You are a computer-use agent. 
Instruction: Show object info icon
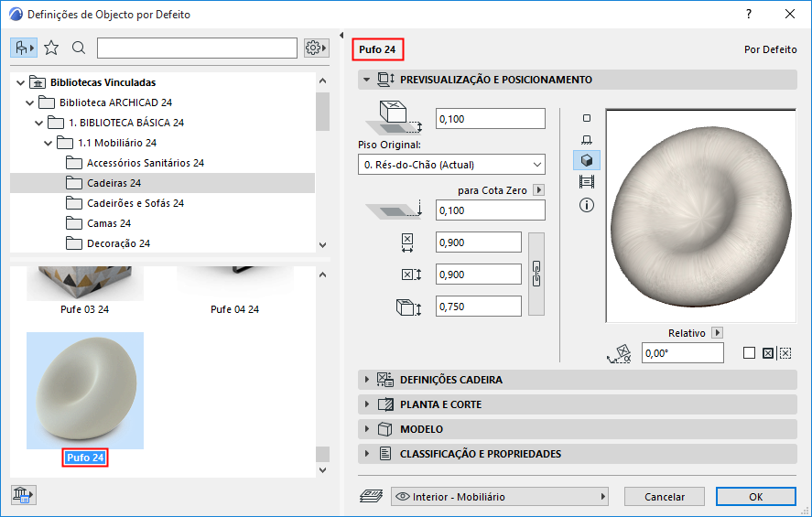point(587,205)
